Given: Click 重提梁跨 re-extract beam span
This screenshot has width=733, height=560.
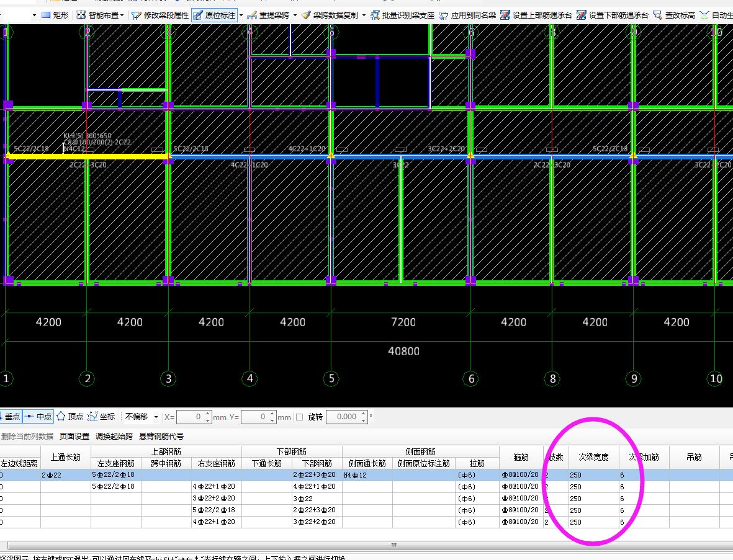Looking at the screenshot, I should point(268,15).
